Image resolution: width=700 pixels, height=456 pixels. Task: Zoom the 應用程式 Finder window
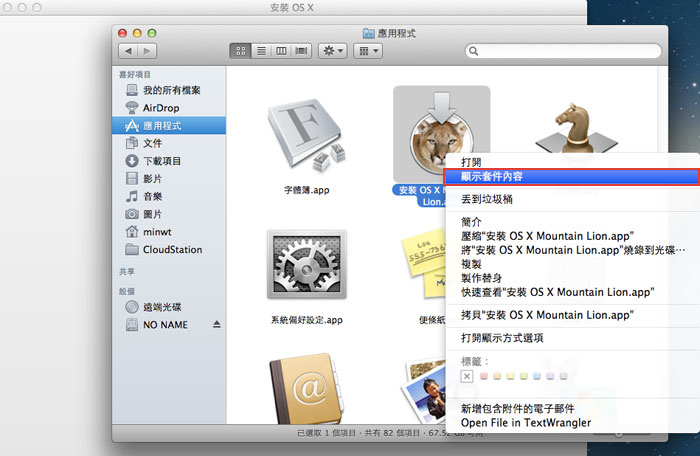152,33
